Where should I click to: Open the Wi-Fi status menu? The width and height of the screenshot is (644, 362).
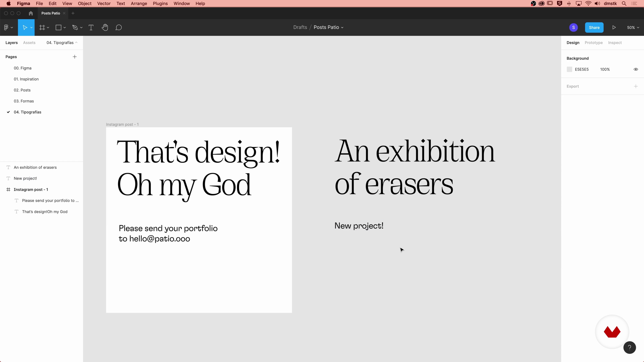588,4
